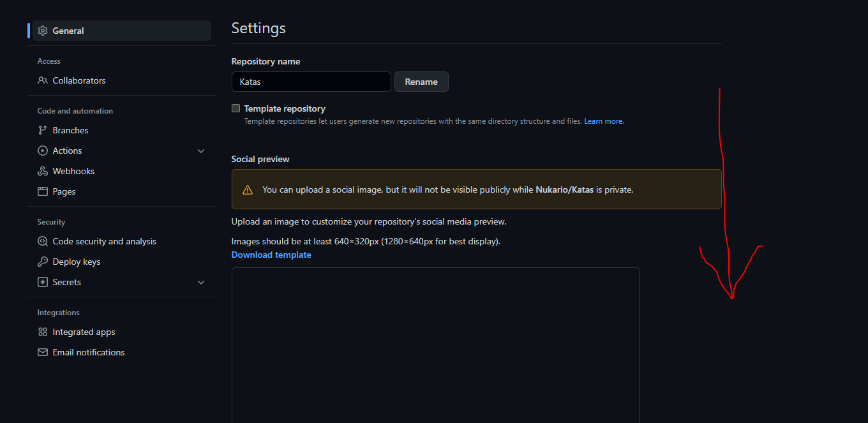Click the Code and automation section label
The height and width of the screenshot is (423, 868).
(x=75, y=111)
